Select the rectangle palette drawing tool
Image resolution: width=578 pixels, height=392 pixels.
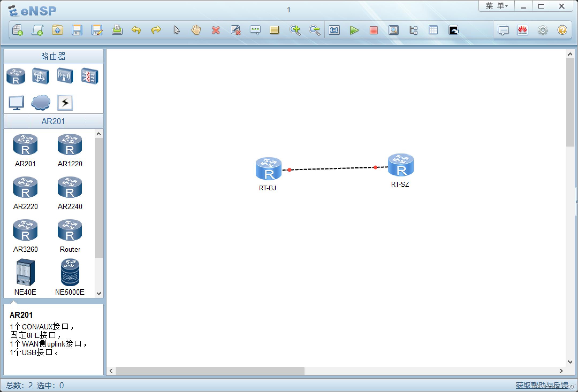pos(274,30)
